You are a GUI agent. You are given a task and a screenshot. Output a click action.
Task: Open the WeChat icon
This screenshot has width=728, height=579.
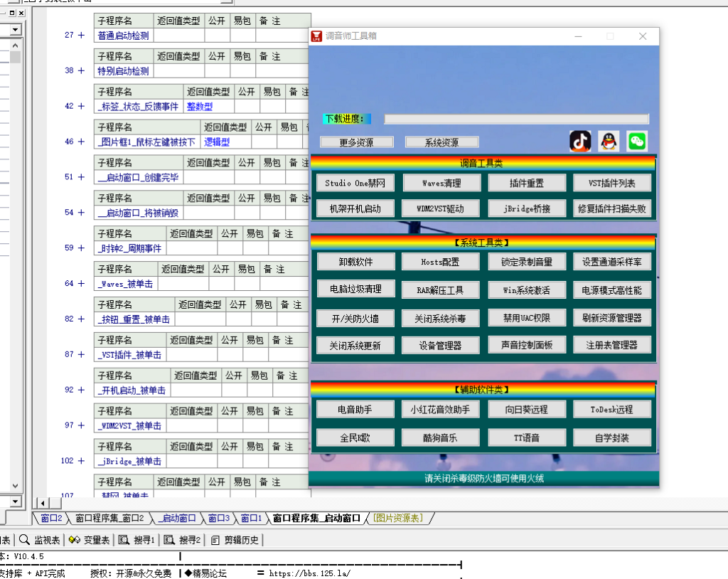(x=636, y=141)
